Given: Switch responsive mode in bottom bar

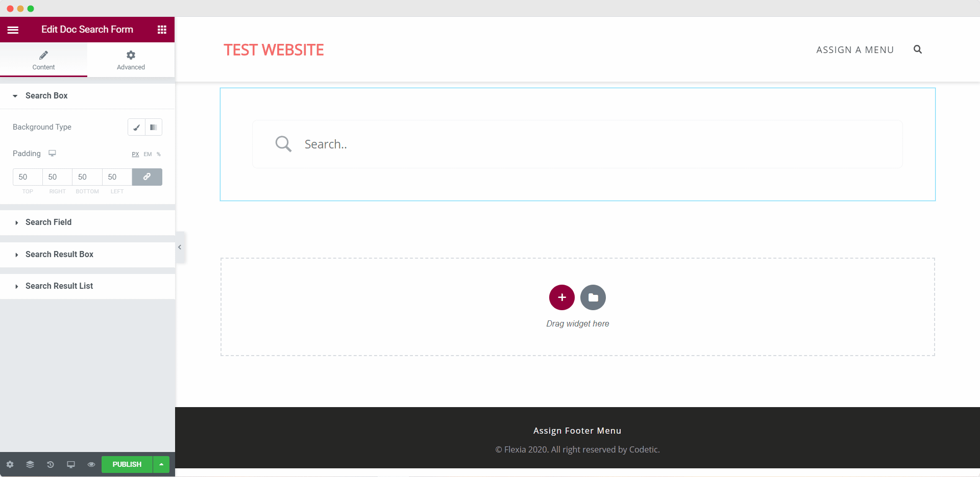Looking at the screenshot, I should (71, 464).
